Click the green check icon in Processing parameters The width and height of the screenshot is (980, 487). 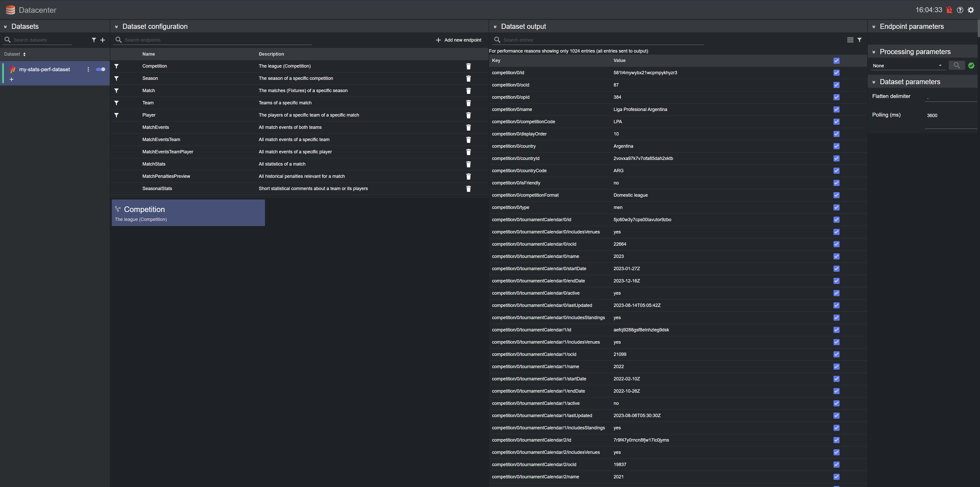pos(971,65)
